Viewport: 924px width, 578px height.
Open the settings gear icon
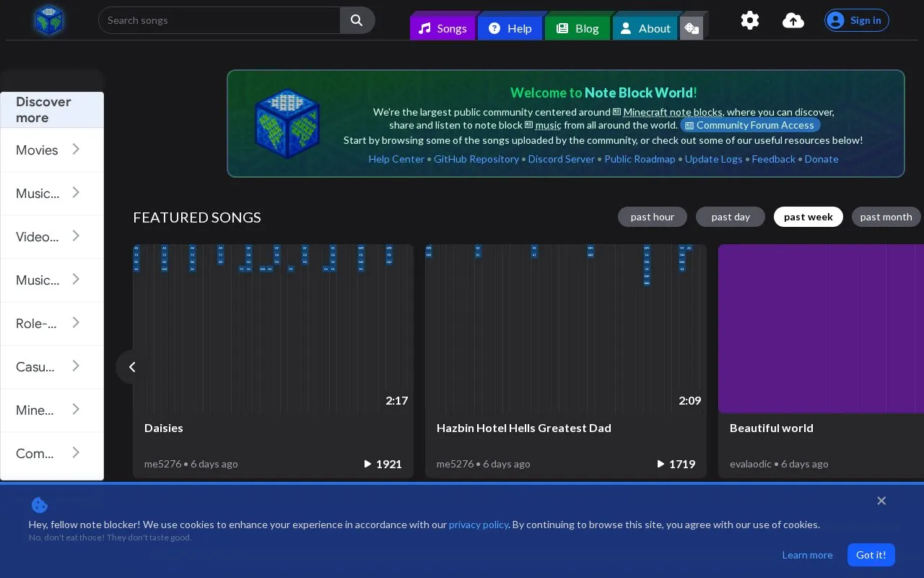click(750, 20)
